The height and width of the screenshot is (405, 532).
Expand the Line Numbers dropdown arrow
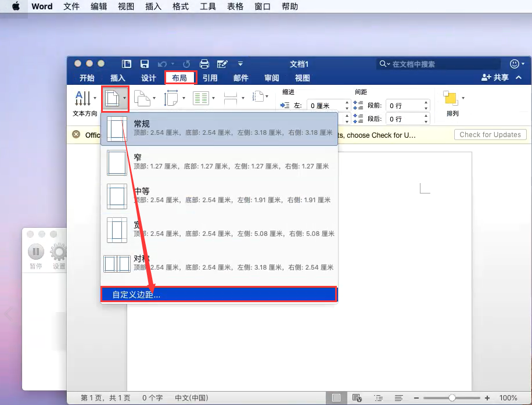(267, 96)
